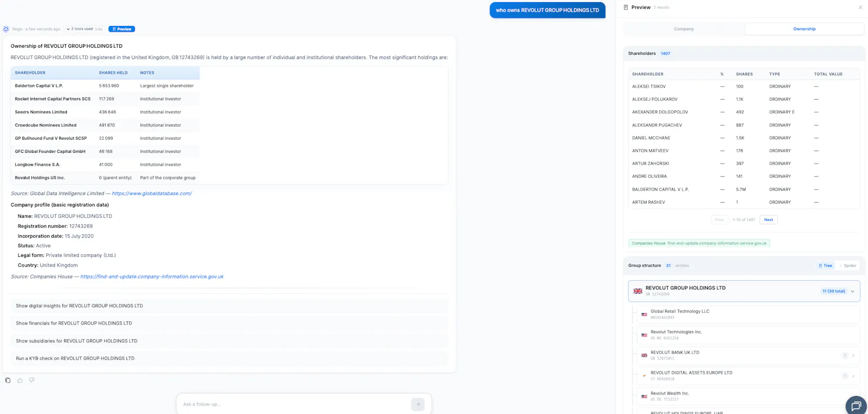
Task: Select ANDRE OLIVEIRA shareholder row
Action: tap(744, 177)
